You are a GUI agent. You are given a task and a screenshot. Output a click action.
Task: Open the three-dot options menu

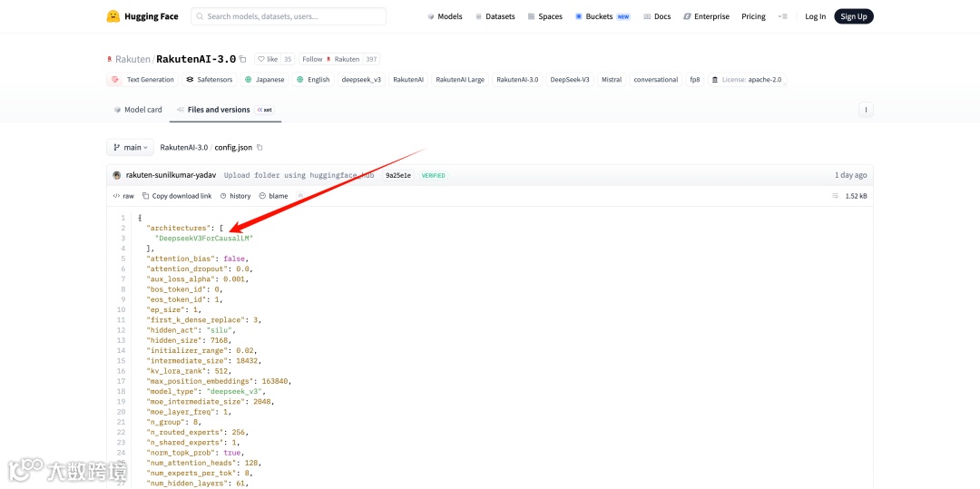pyautogui.click(x=866, y=109)
